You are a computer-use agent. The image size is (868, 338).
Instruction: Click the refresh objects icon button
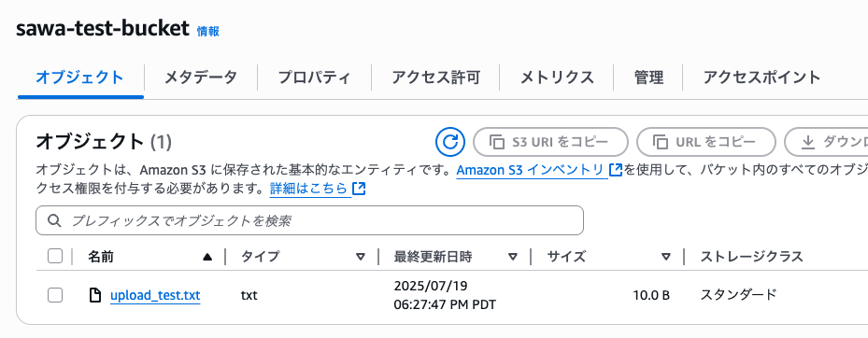[449, 142]
